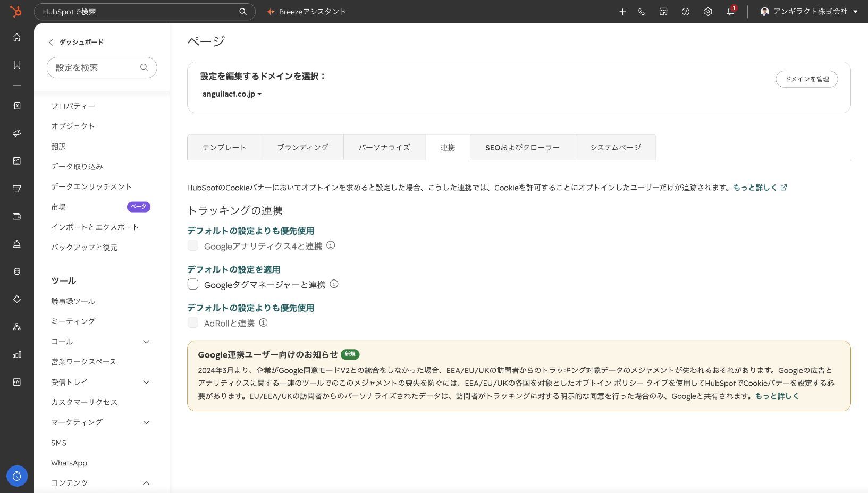
Task: Open 議事録ツール in settings sidebar
Action: click(73, 301)
